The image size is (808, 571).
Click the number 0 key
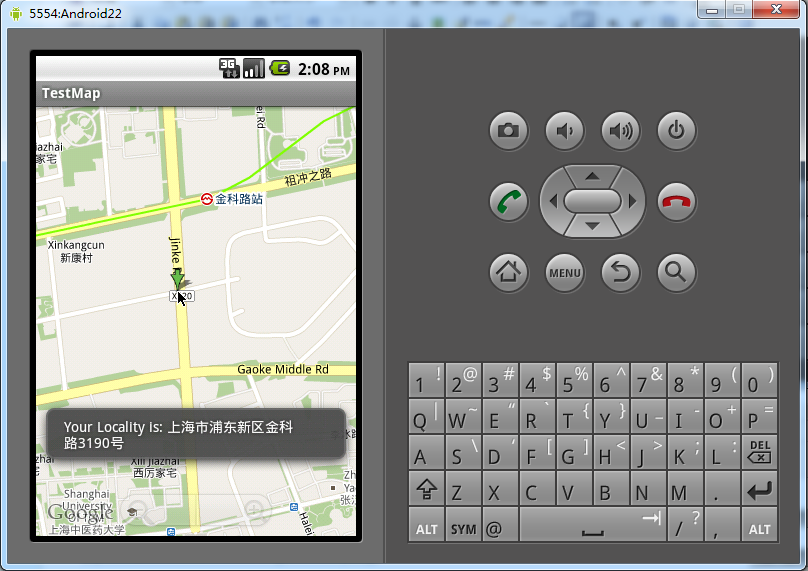point(760,380)
